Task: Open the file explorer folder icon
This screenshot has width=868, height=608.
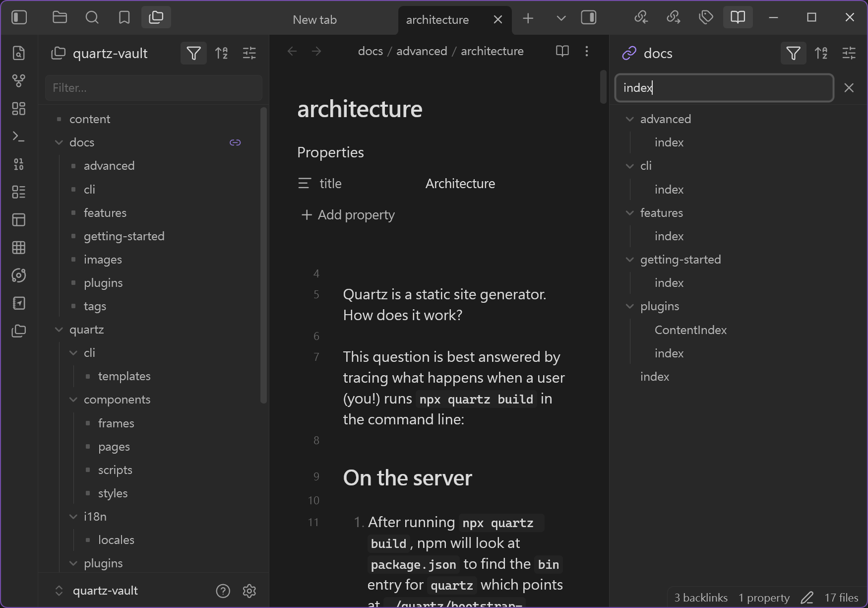Action: coord(60,18)
